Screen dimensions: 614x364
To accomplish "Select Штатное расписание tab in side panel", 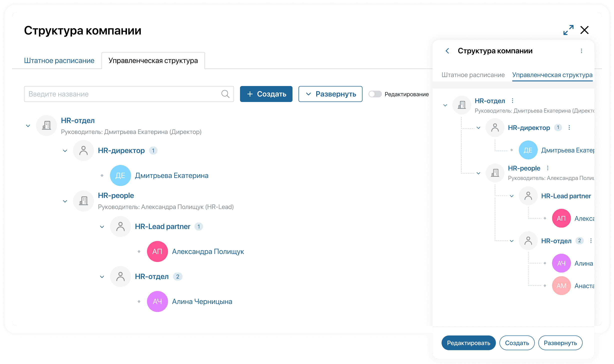I will click(x=473, y=75).
